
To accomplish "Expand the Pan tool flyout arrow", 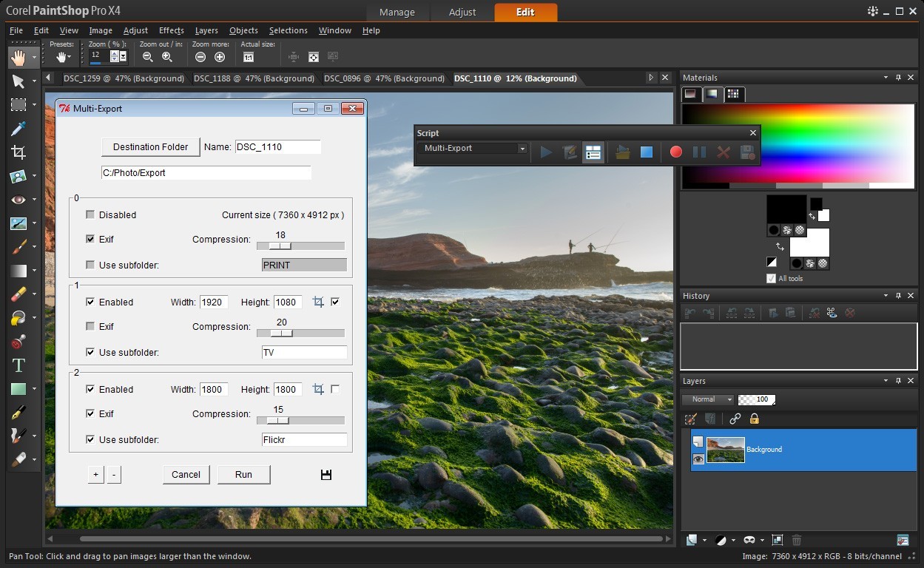I will (x=33, y=56).
